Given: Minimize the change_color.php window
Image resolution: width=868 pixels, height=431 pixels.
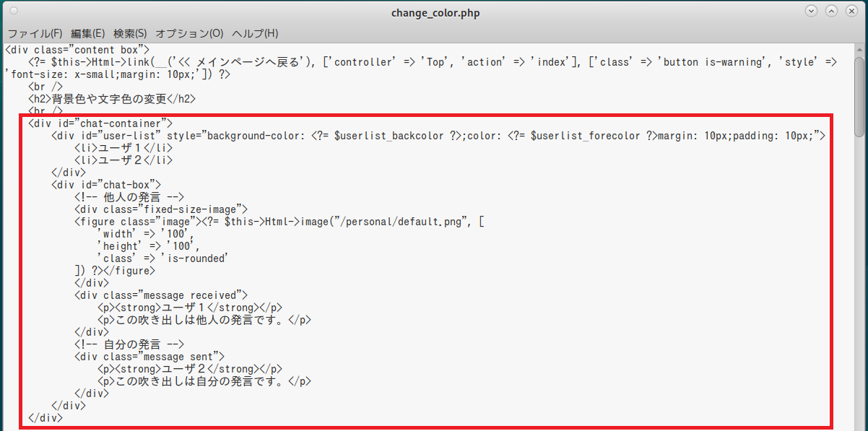Looking at the screenshot, I should (x=812, y=12).
